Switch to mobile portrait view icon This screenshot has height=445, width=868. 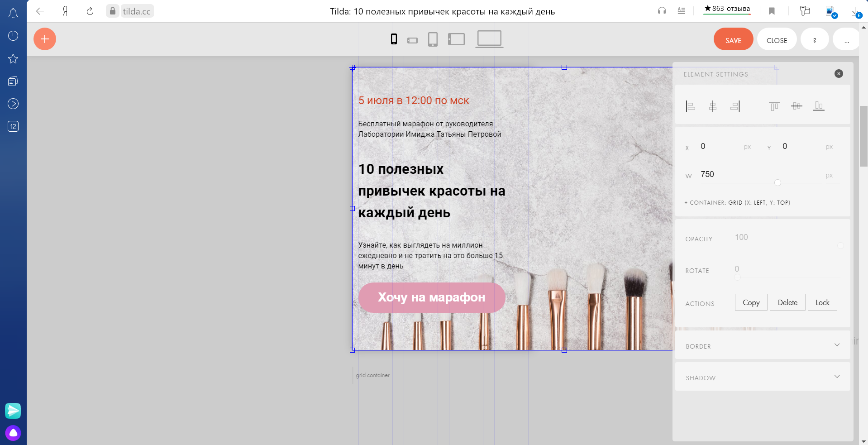coord(394,39)
